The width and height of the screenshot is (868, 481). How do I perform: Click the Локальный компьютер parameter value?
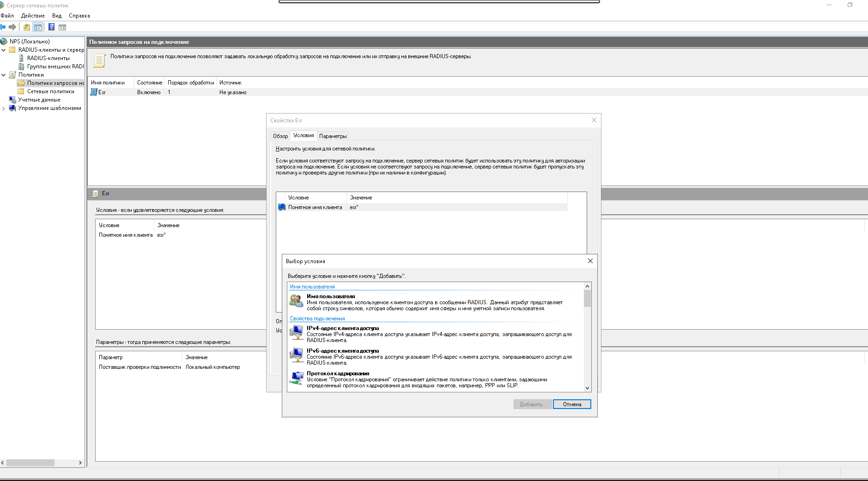point(212,367)
